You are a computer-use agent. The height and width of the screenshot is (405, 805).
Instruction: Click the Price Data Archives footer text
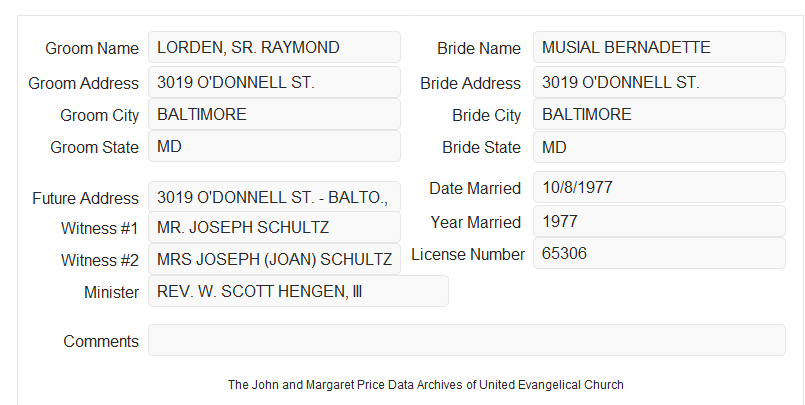point(426,385)
